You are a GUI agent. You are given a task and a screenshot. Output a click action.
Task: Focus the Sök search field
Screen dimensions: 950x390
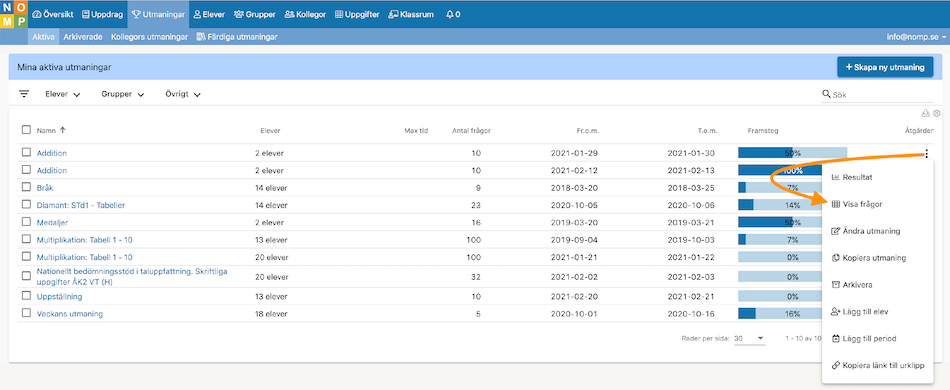[x=882, y=95]
